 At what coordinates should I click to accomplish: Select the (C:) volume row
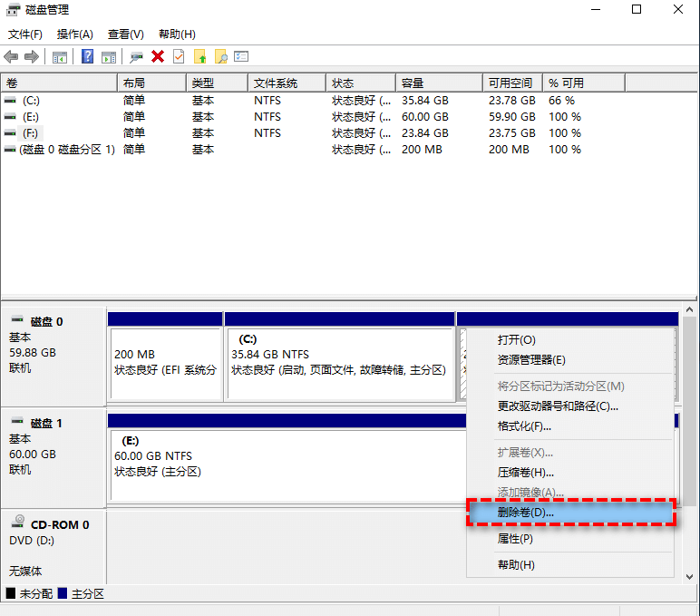click(313, 101)
